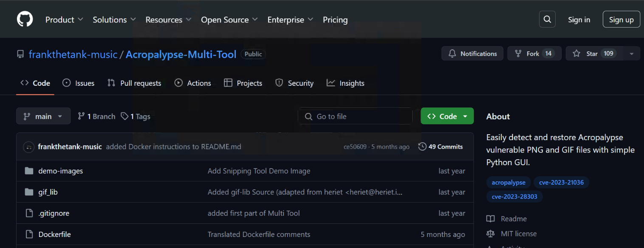Viewport: 644px width, 248px height.
Task: Click the star icon in the Star button
Action: tap(576, 54)
